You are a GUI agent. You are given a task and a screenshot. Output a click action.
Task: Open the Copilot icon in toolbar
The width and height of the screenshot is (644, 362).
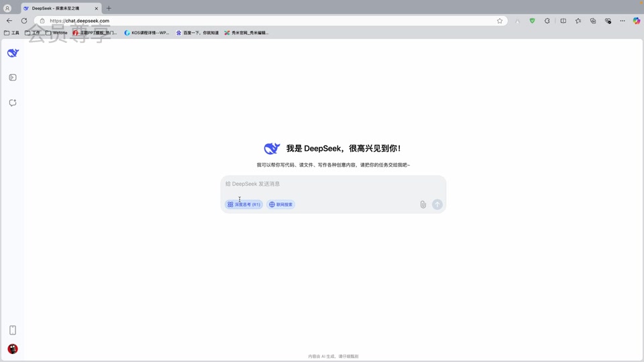click(x=637, y=21)
